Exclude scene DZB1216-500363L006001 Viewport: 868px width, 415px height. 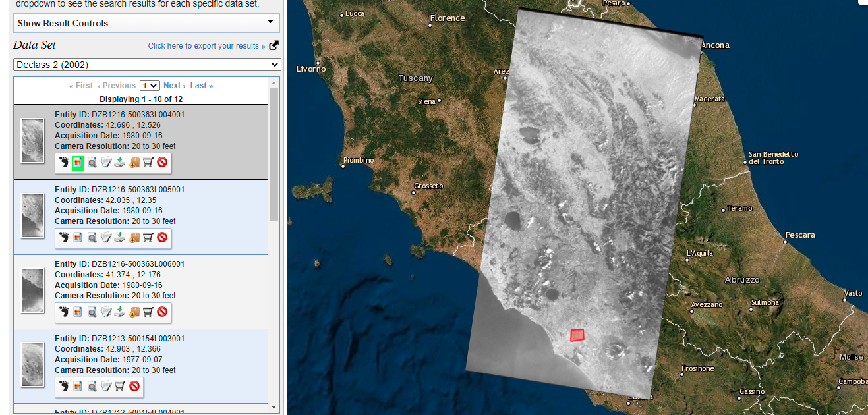pos(162,312)
